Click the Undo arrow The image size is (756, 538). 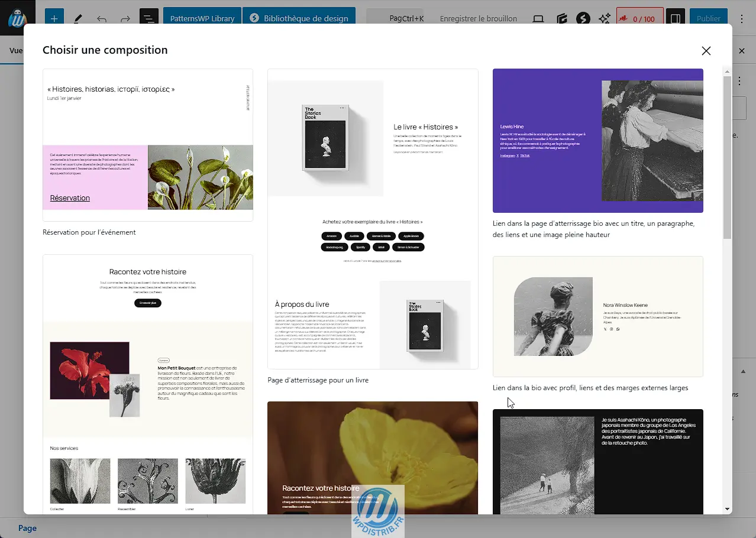(x=102, y=18)
